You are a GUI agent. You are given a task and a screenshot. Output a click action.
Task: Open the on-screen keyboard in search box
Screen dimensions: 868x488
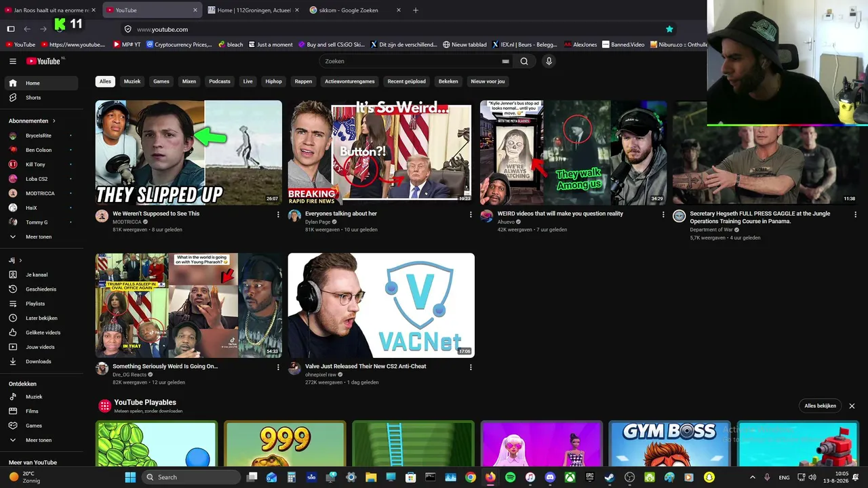(x=505, y=61)
